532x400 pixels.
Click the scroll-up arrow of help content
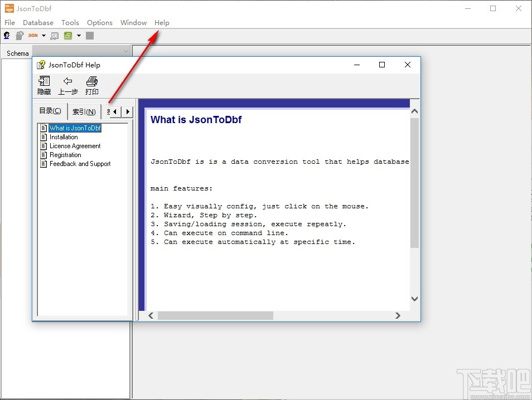[414, 111]
